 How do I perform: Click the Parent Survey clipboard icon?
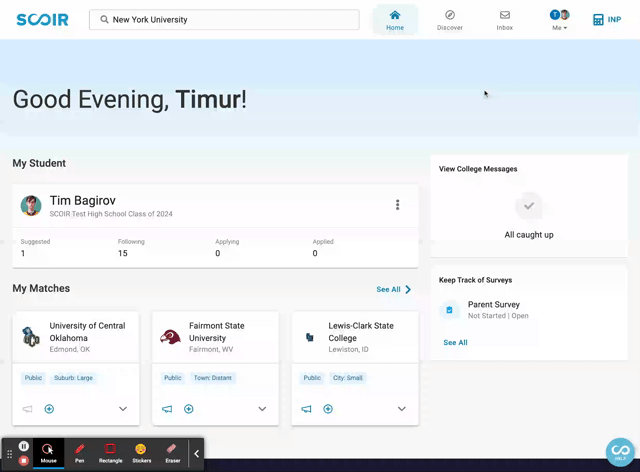pyautogui.click(x=449, y=310)
